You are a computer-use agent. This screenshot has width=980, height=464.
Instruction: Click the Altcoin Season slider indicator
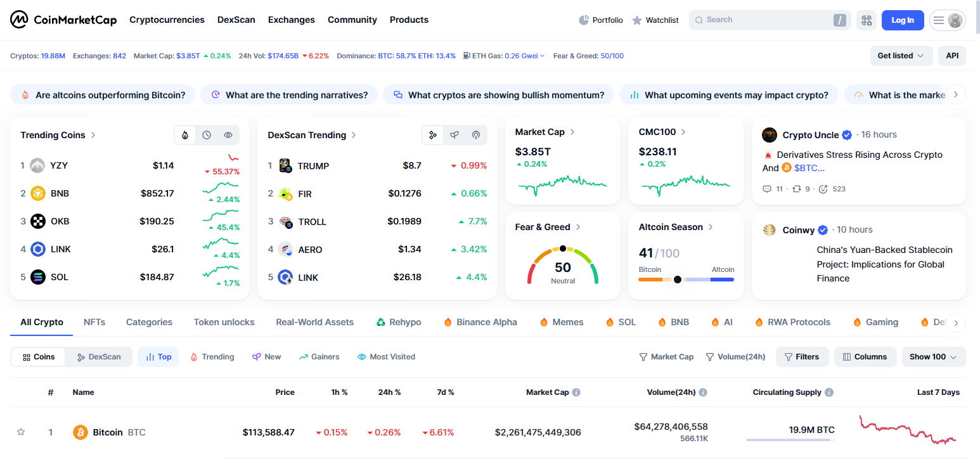click(x=678, y=279)
